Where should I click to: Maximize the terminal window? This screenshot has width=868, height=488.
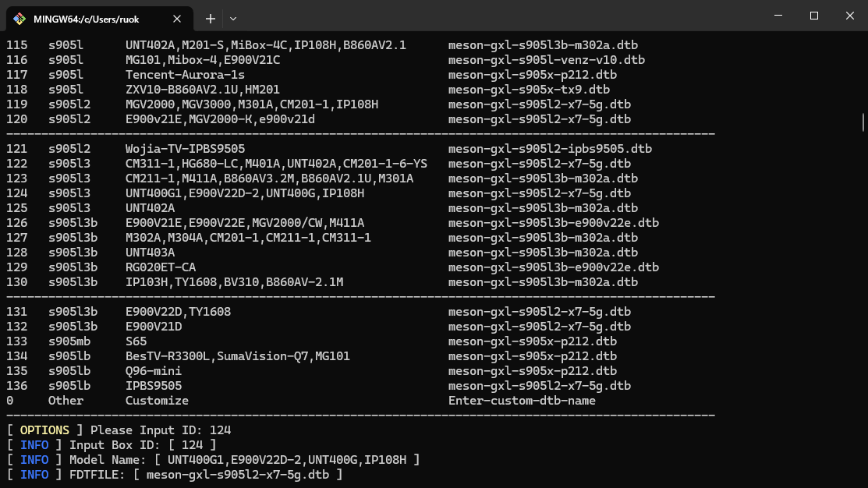pos(813,16)
